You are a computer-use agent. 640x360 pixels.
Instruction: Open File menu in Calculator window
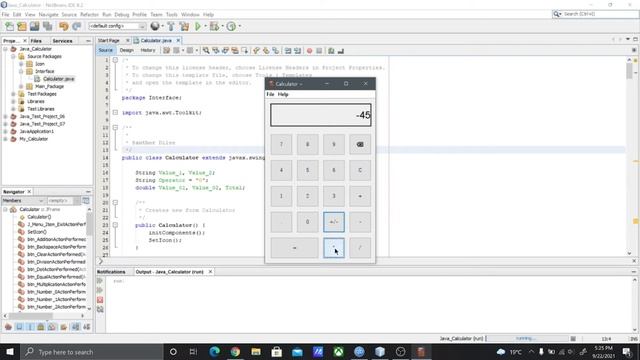point(270,94)
